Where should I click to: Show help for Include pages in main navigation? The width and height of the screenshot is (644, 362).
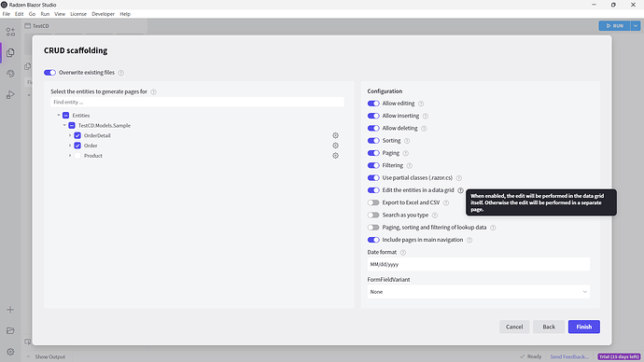pyautogui.click(x=469, y=240)
